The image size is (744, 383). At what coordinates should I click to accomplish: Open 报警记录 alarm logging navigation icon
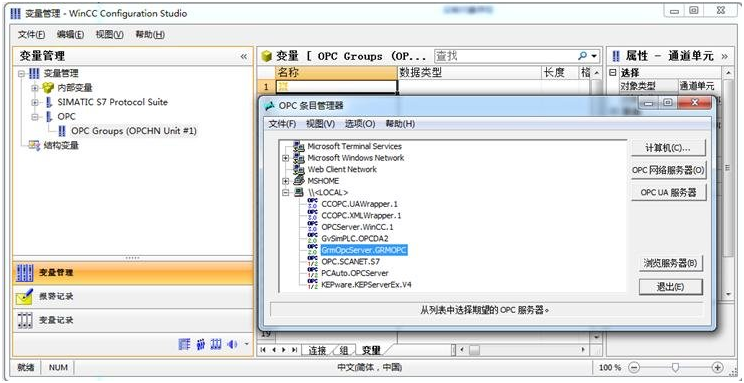pyautogui.click(x=25, y=297)
